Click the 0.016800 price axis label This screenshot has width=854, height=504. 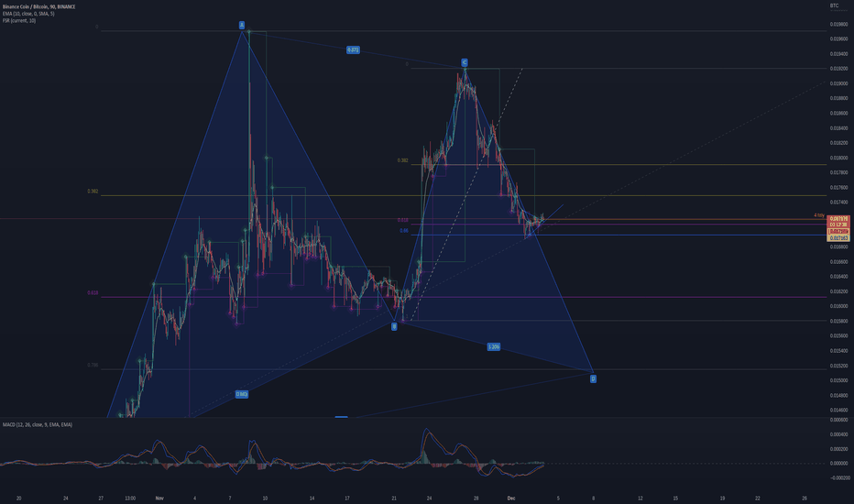838,247
